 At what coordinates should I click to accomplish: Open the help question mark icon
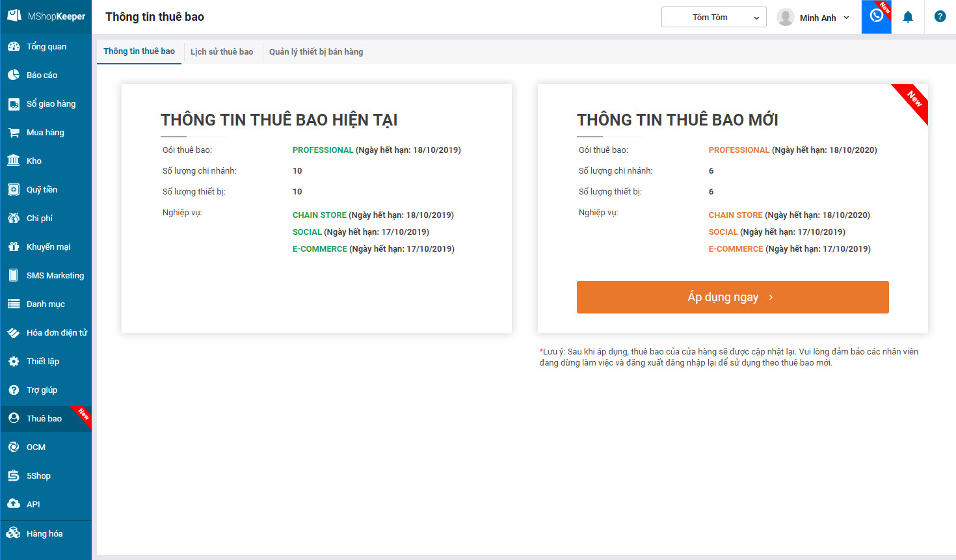(x=940, y=17)
